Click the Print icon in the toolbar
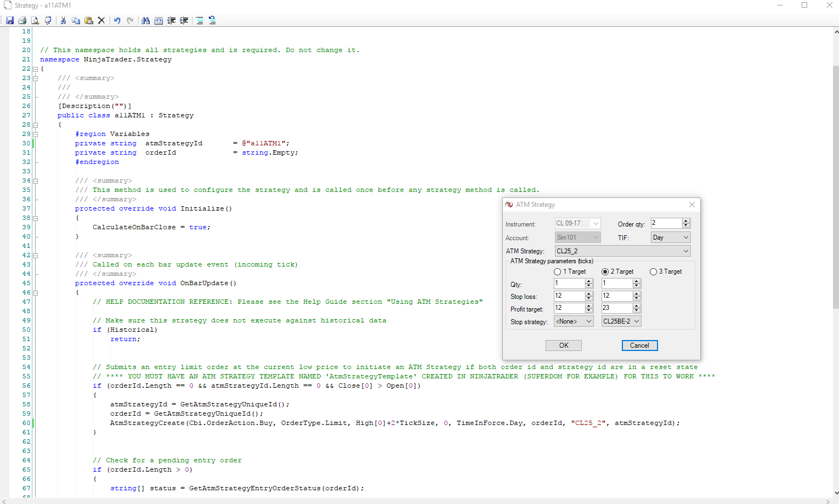 pos(22,20)
